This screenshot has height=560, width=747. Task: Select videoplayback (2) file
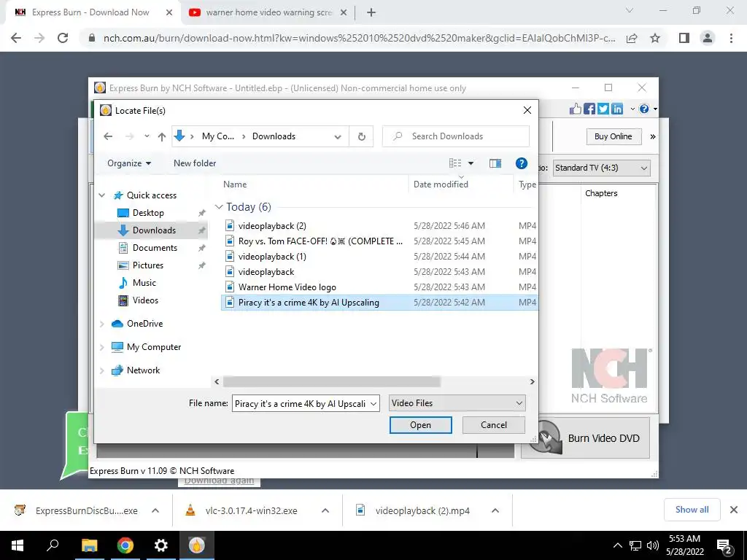272,226
